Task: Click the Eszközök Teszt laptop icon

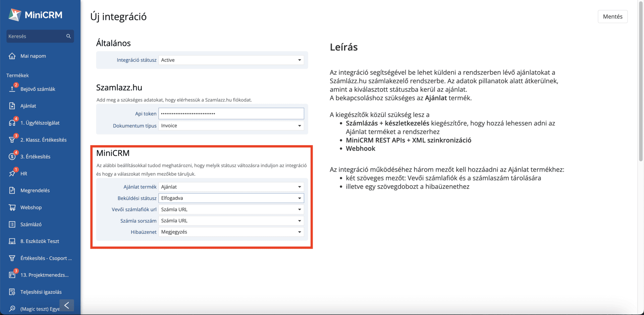Action: pos(12,241)
